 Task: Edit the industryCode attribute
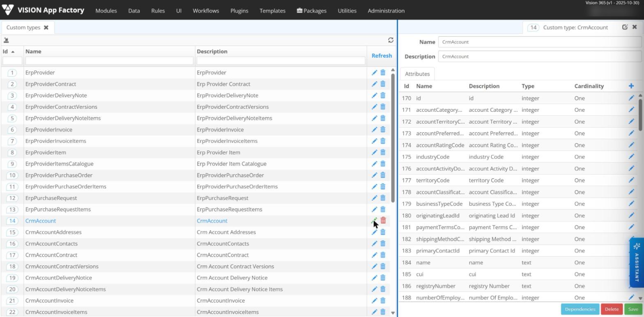click(x=631, y=157)
